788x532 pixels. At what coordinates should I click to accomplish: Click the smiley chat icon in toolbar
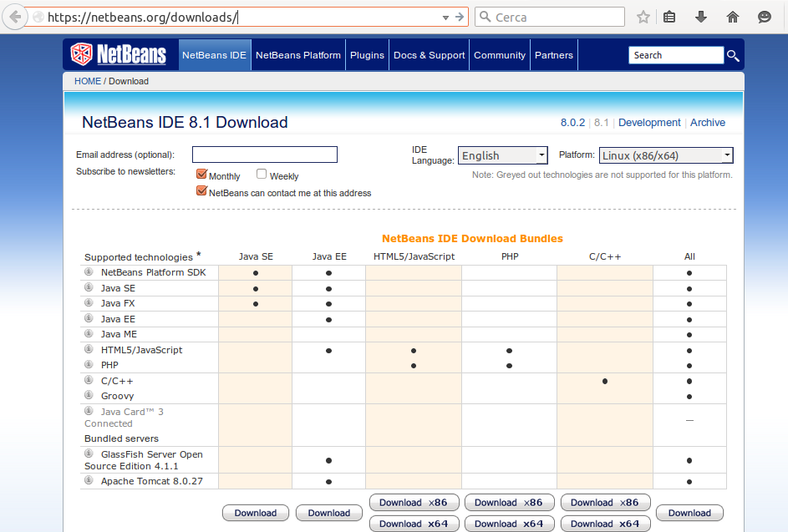pos(765,18)
